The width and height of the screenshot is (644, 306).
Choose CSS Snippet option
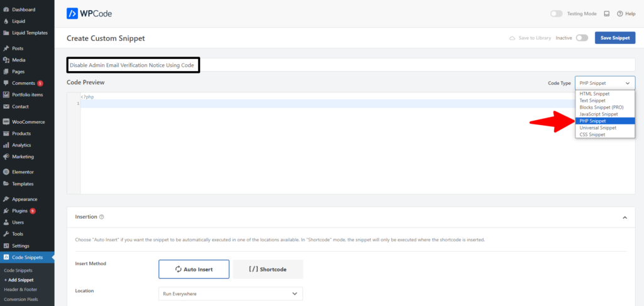(x=605, y=134)
